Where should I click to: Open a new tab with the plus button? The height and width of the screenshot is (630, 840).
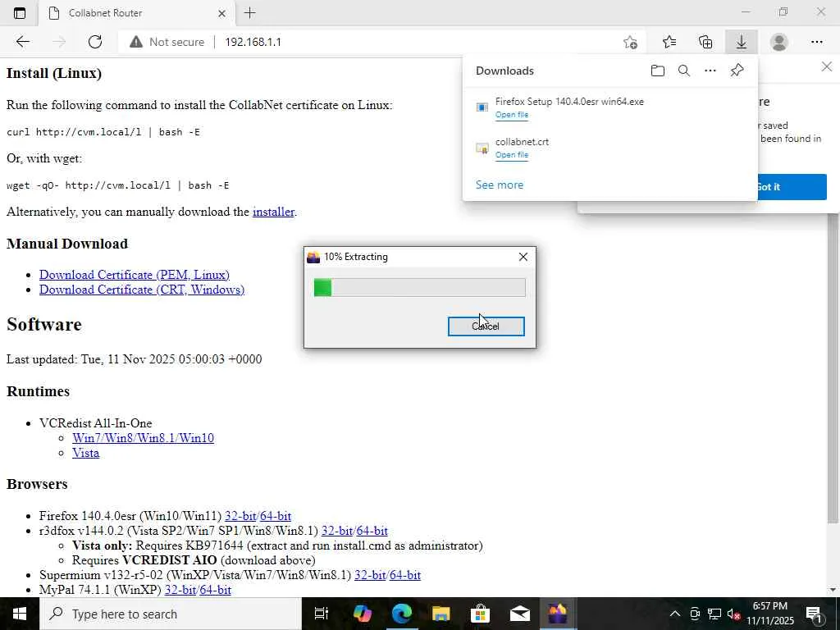click(x=249, y=13)
